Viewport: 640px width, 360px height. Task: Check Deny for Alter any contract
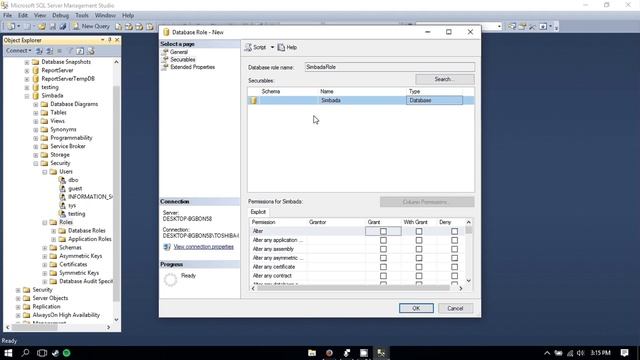[x=454, y=276]
